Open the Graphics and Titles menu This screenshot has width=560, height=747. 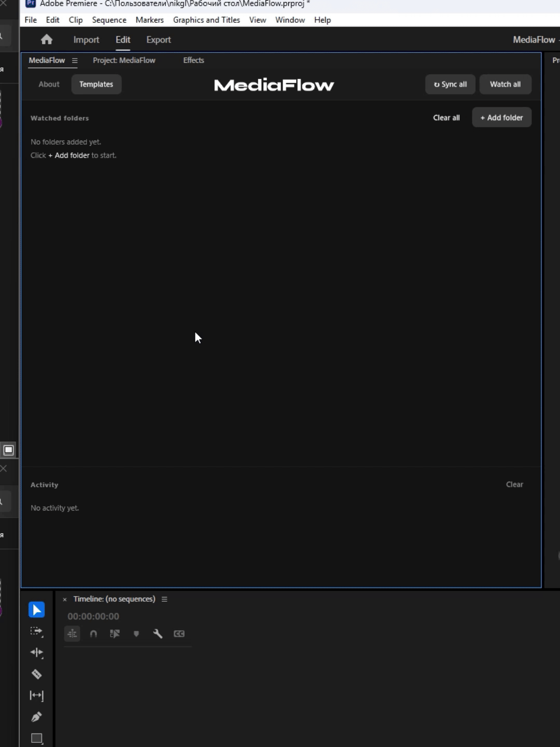click(206, 20)
